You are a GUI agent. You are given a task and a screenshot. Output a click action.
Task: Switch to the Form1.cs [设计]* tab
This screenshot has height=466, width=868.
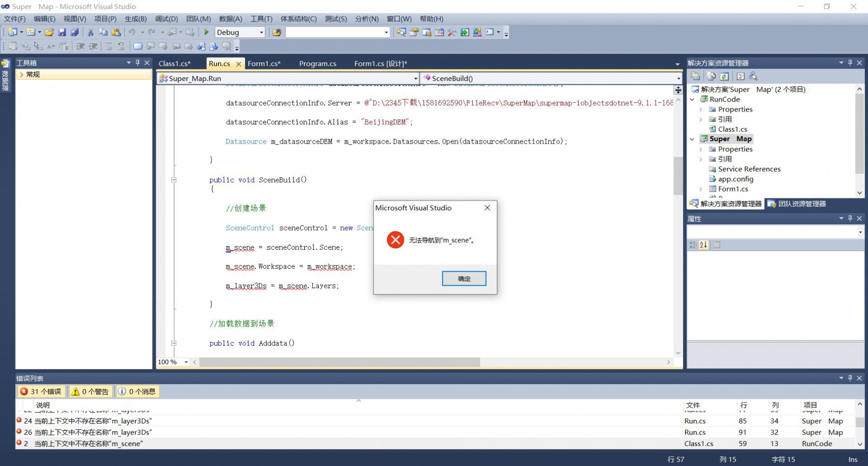pyautogui.click(x=380, y=64)
